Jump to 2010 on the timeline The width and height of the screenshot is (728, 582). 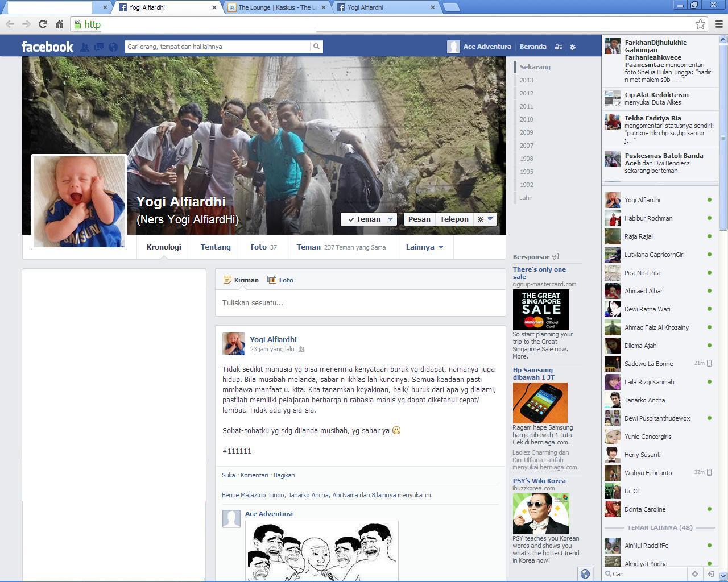click(x=526, y=119)
